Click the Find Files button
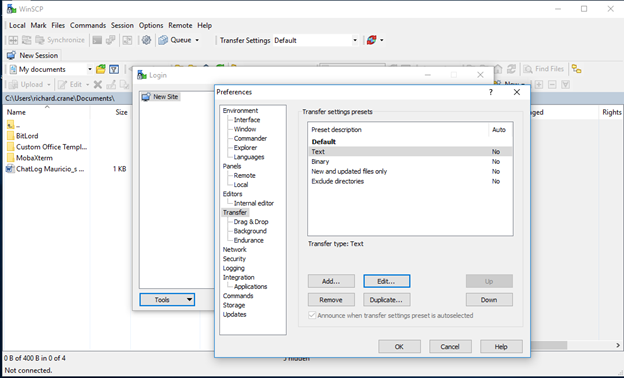Viewport: 624px width, 378px height. click(x=544, y=69)
